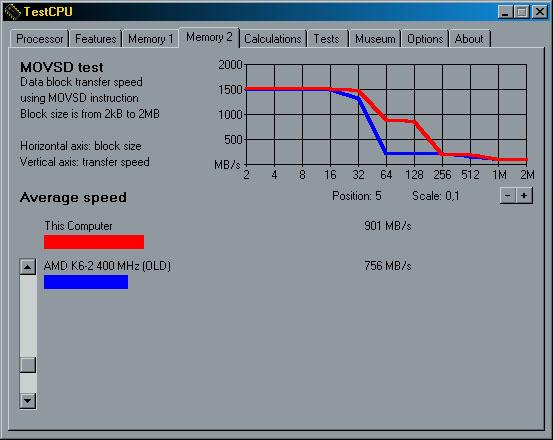The height and width of the screenshot is (440, 553).
Task: Select the Memory 2 tab
Action: click(209, 37)
